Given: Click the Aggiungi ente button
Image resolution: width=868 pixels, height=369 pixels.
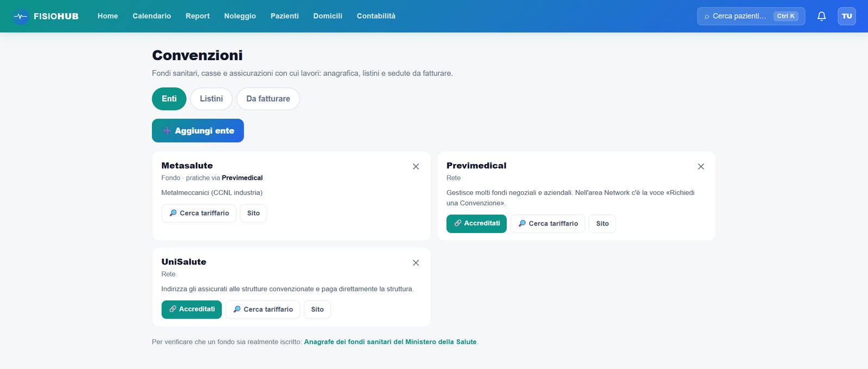Looking at the screenshot, I should pos(198,131).
